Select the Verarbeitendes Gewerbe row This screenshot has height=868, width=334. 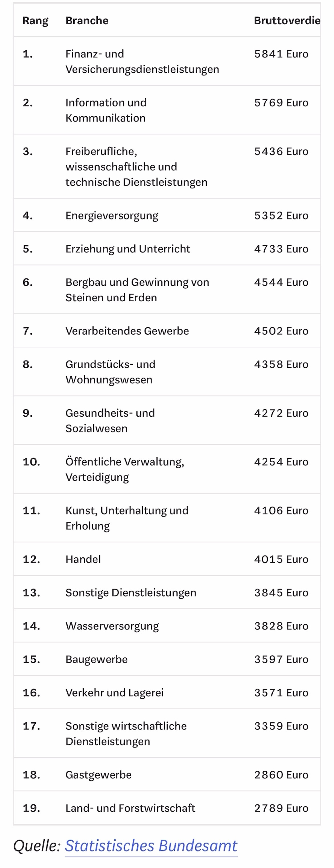167,331
